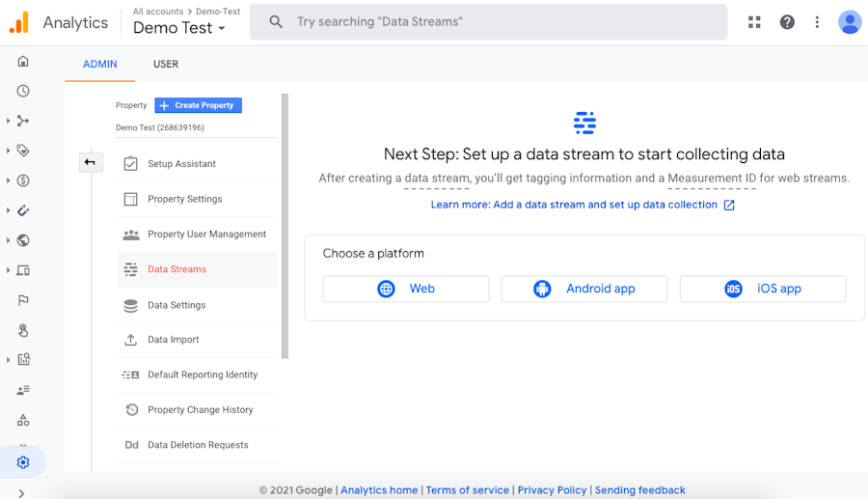Click the Property Settings layout icon
Viewport: 868px width, 499px height.
pyautogui.click(x=130, y=199)
